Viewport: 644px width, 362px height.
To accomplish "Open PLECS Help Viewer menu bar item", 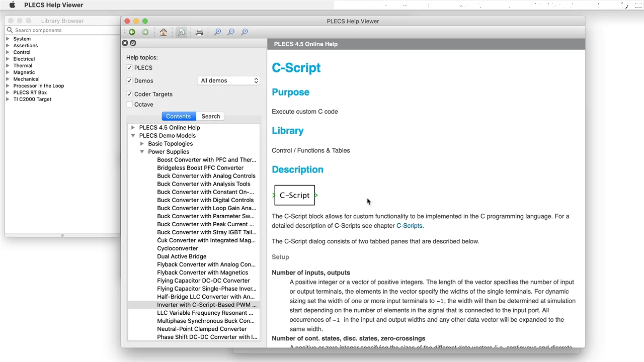I will tap(54, 5).
